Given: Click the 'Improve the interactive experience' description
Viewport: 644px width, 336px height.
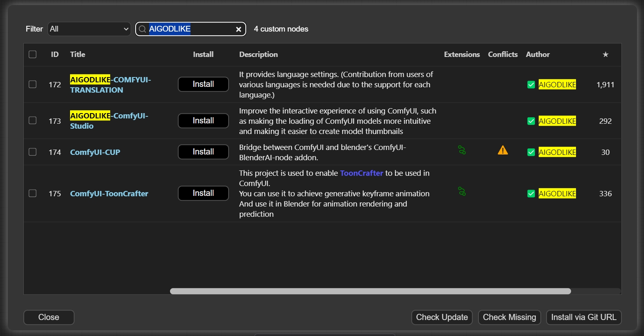Looking at the screenshot, I should tap(338, 121).
